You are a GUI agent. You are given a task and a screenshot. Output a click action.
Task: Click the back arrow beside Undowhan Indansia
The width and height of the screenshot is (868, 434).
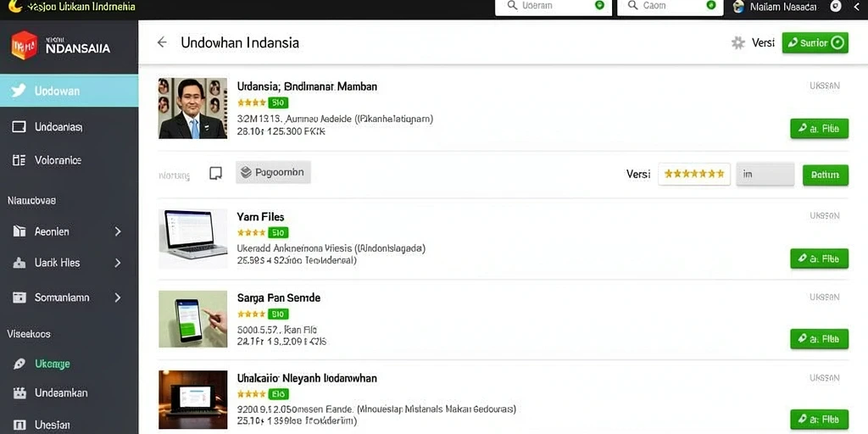click(x=162, y=42)
